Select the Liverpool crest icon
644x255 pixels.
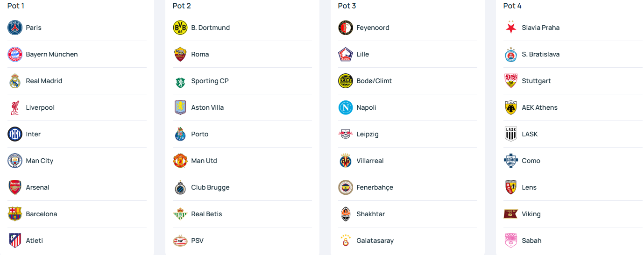pos(15,107)
